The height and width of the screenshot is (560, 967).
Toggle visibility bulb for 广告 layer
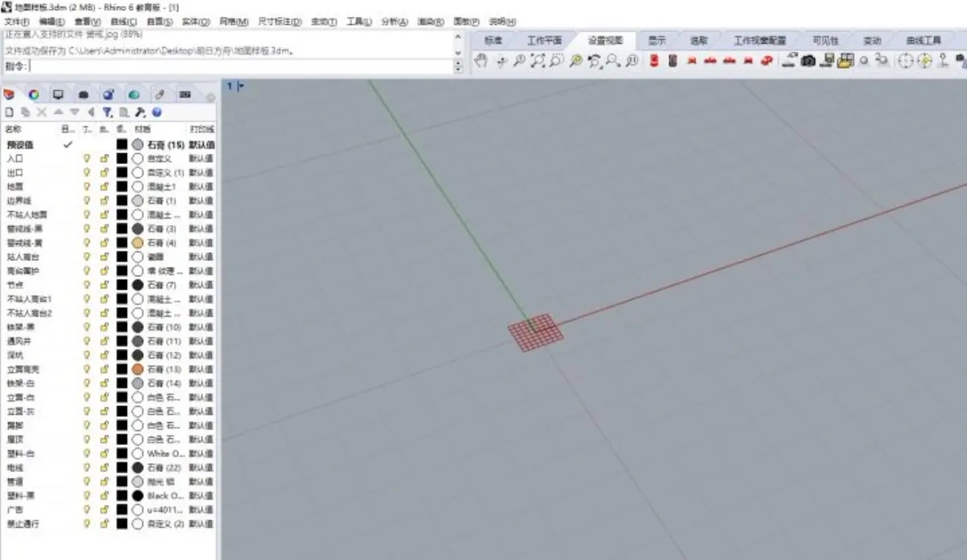(87, 509)
